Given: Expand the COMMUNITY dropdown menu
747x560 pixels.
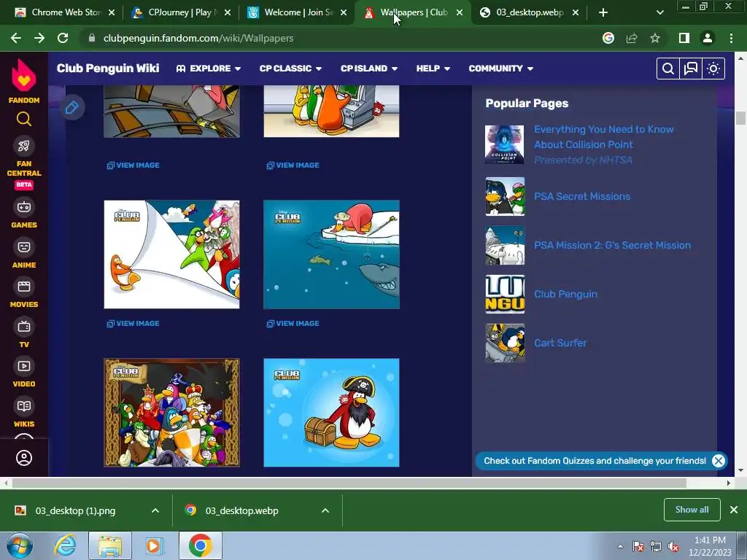Looking at the screenshot, I should tap(500, 69).
